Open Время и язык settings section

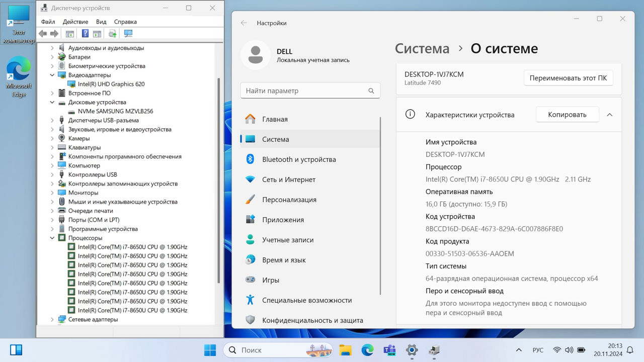coord(310,260)
